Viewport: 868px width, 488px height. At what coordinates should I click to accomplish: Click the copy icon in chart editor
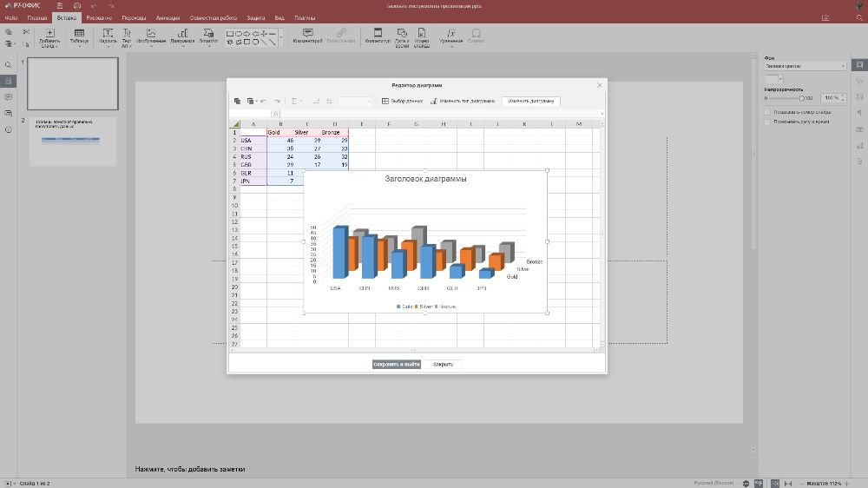237,102
